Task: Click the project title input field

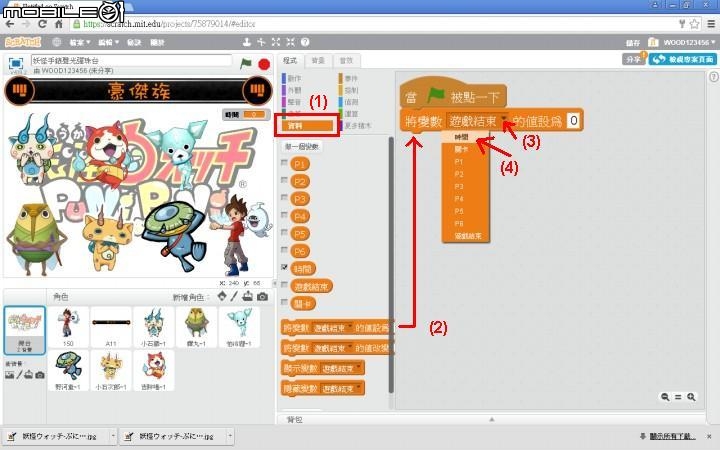Action: pos(131,60)
